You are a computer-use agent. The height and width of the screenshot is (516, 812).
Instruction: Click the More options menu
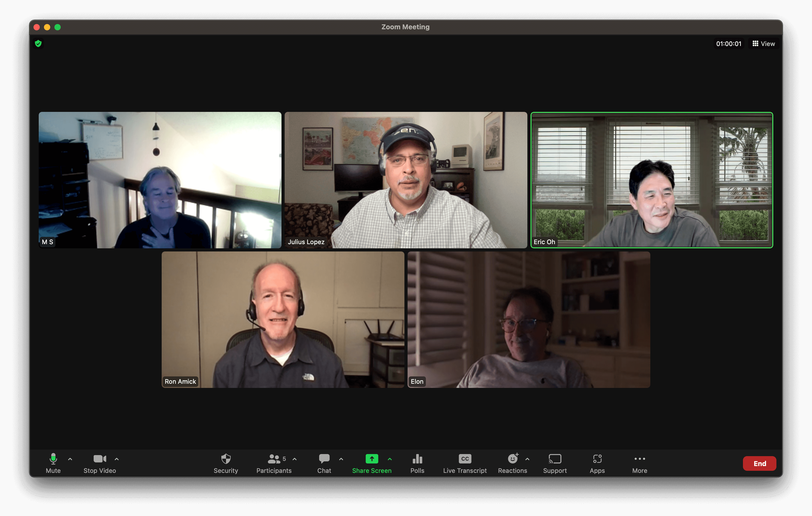click(x=639, y=463)
